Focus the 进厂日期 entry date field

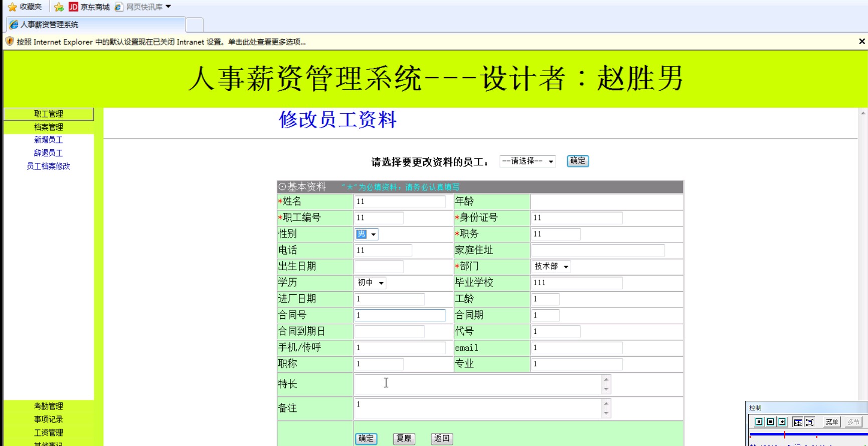389,299
